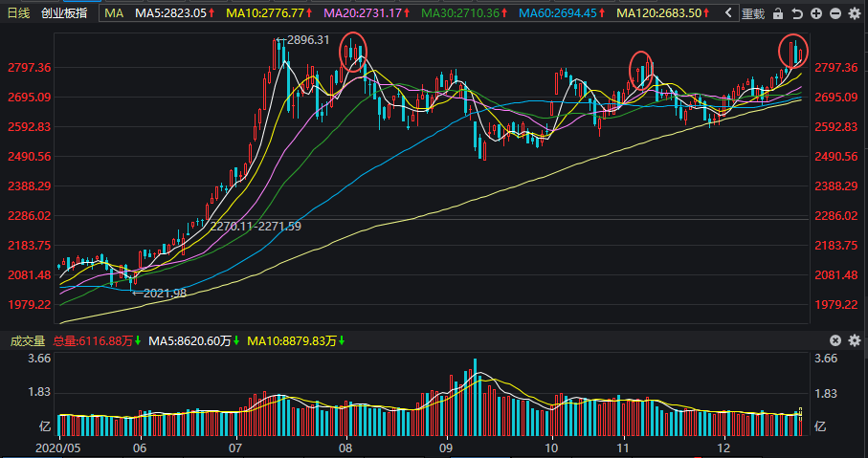Zoom in with the plus circle icon
This screenshot has width=868, height=458.
[x=816, y=13]
